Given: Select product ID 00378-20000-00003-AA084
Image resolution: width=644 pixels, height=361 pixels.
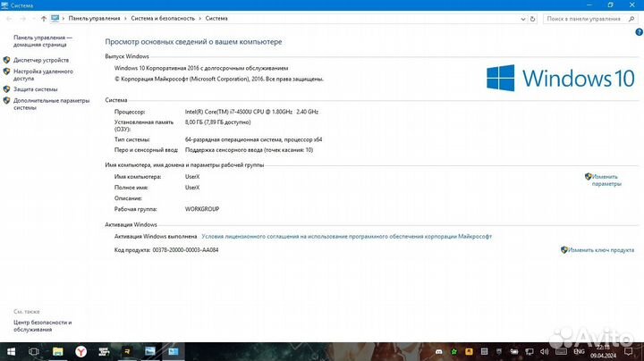Looking at the screenshot, I should [x=185, y=250].
